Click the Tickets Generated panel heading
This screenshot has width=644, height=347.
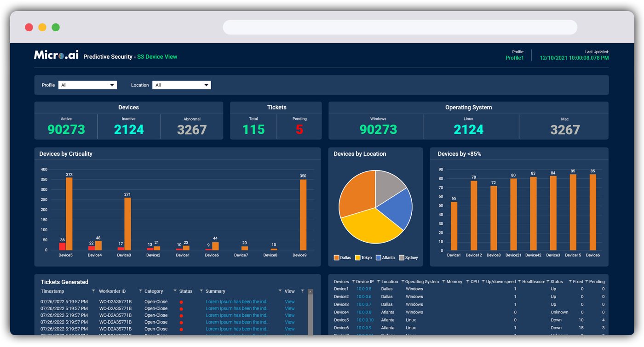coord(64,282)
